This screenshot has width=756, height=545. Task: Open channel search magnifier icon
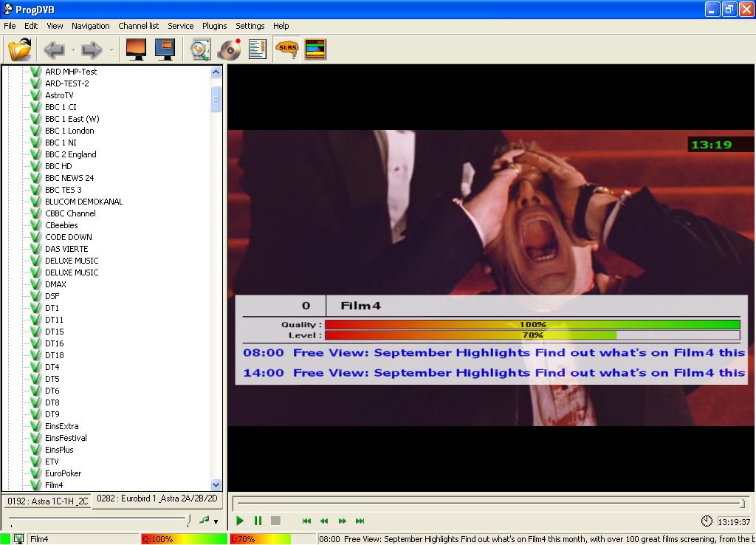tap(200, 49)
